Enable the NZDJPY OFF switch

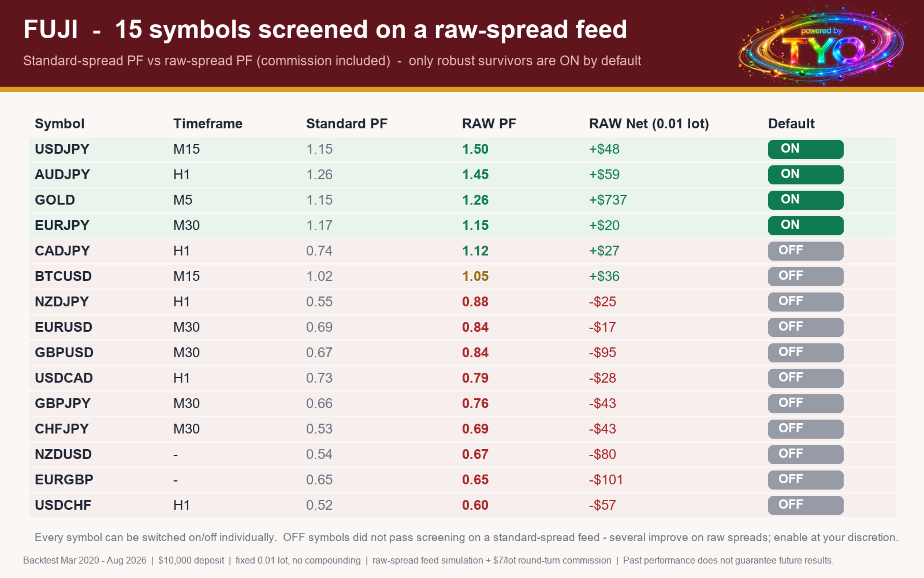click(x=806, y=302)
